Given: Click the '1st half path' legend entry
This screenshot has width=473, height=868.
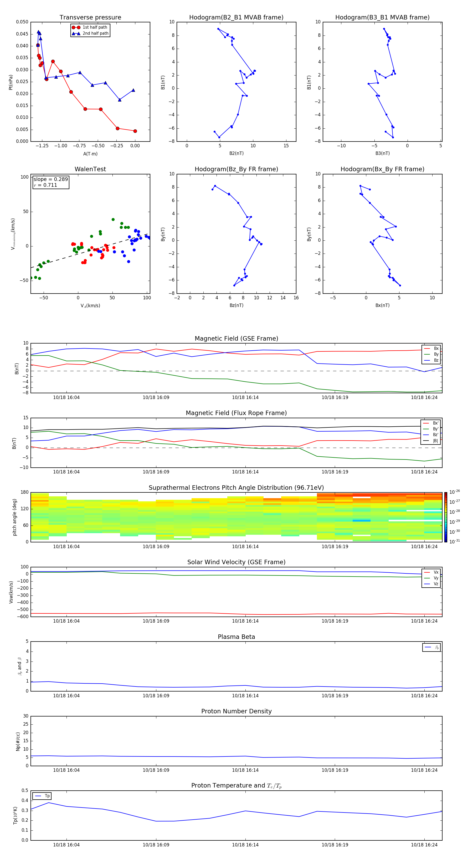Looking at the screenshot, I should pyautogui.click(x=90, y=27).
